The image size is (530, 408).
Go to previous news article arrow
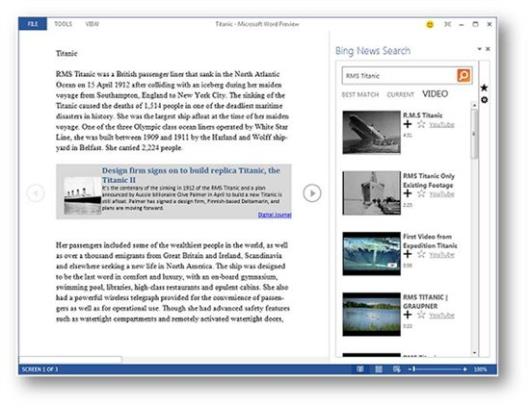click(35, 193)
